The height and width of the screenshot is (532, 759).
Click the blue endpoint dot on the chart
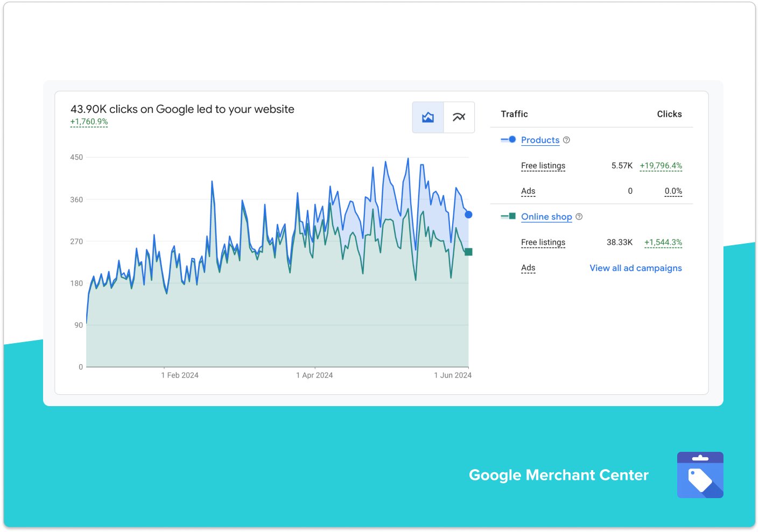468,214
